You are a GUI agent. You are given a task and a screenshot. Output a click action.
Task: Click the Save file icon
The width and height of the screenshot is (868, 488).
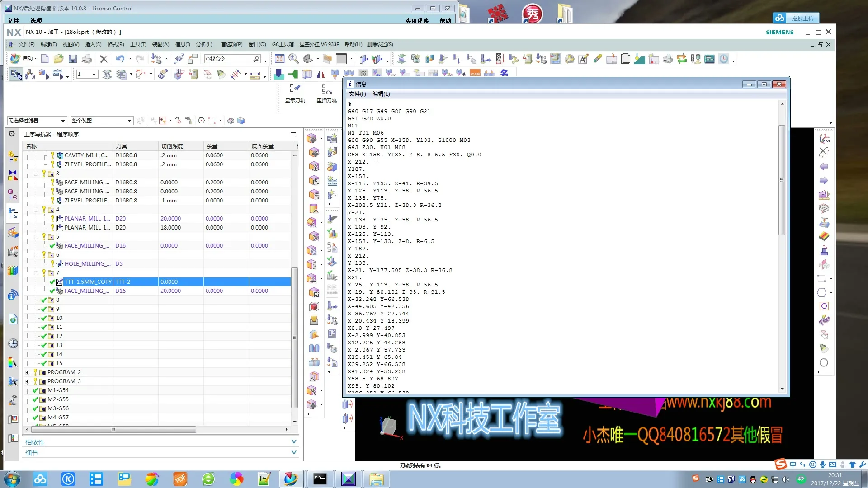point(73,59)
